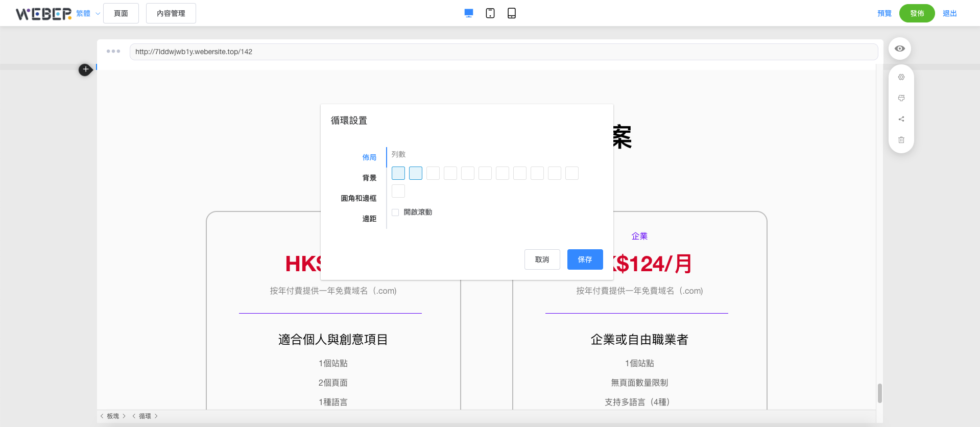980x427 pixels.
Task: Switch to mobile phone preview mode
Action: 512,13
